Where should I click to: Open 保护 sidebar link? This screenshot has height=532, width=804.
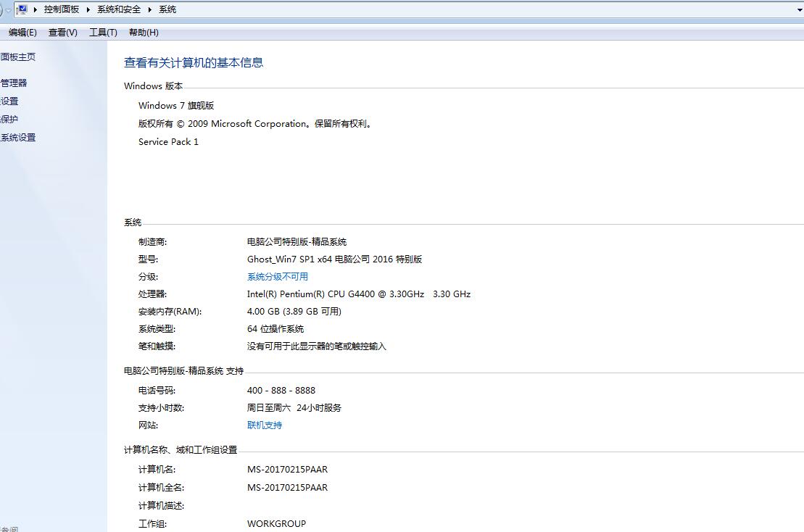point(9,120)
